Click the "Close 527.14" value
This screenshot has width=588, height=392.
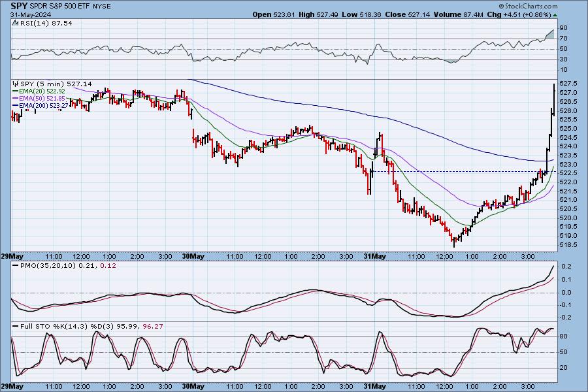point(408,14)
